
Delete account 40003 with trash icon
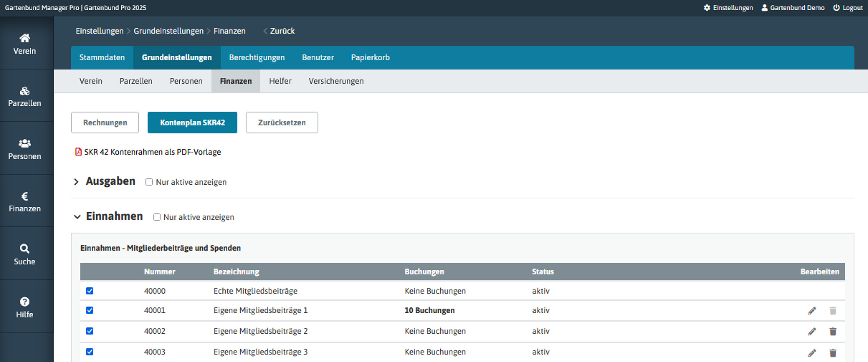[x=833, y=353]
